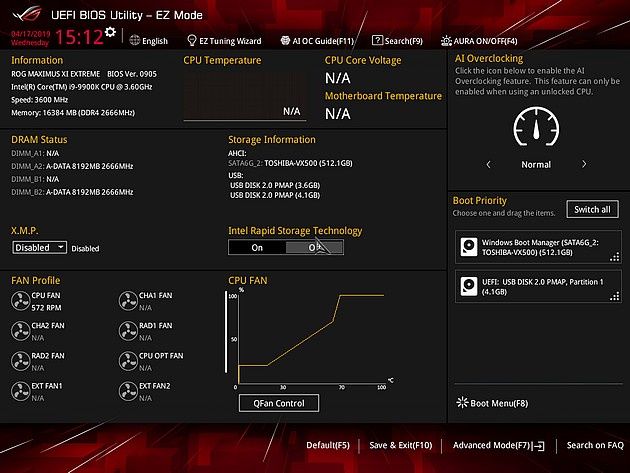
Task: Open Boot Menu (F8)
Action: point(492,403)
